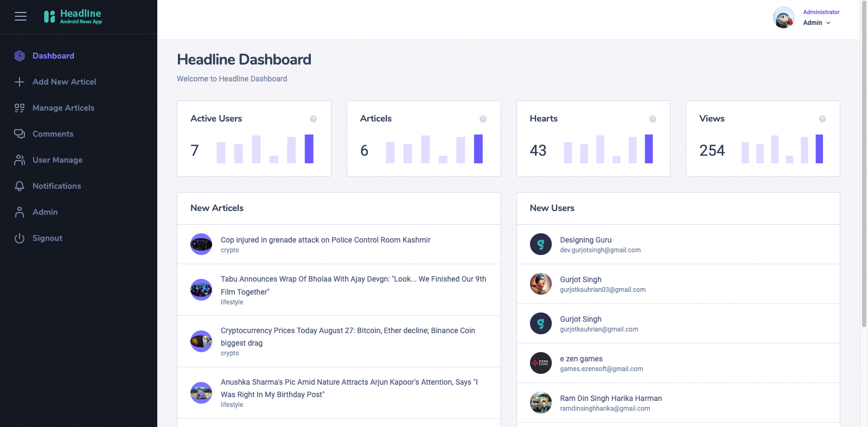Click the Dashboard sidebar icon
The width and height of the screenshot is (868, 427).
click(x=20, y=56)
